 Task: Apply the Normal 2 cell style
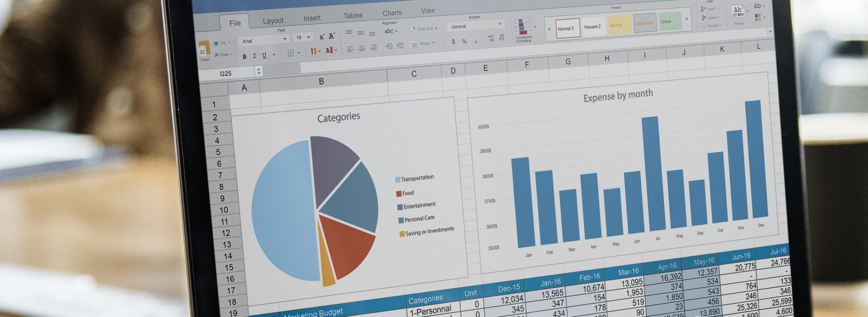(x=568, y=29)
